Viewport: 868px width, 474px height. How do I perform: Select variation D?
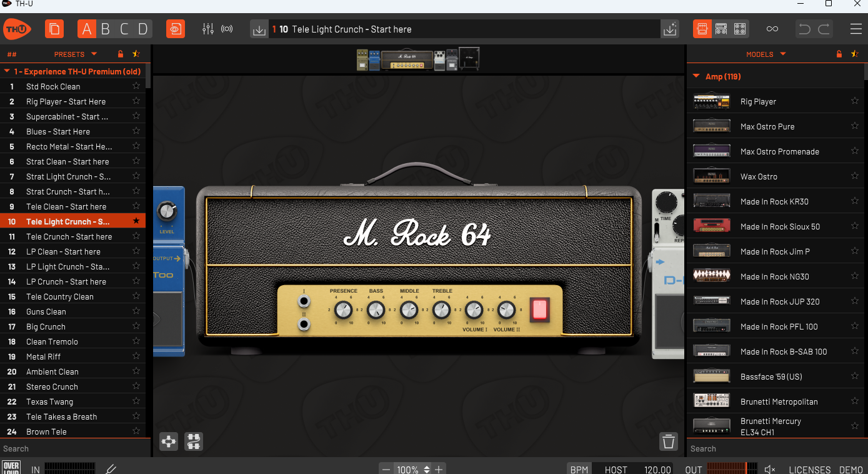[143, 29]
